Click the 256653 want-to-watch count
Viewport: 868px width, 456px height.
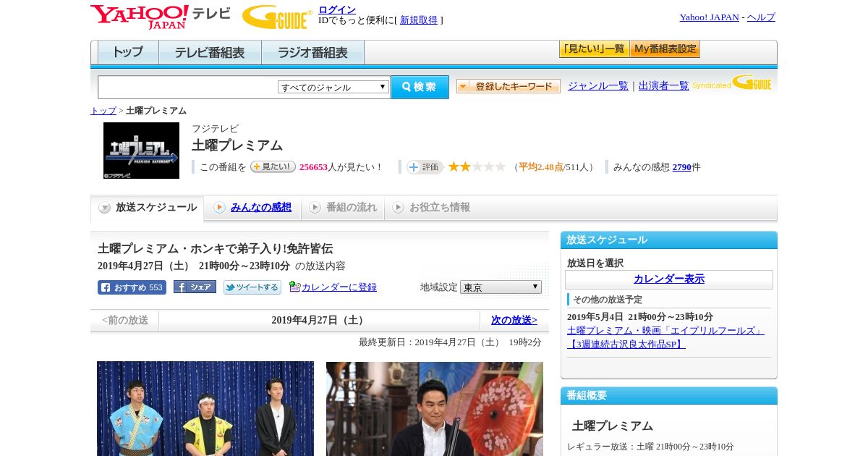[313, 167]
